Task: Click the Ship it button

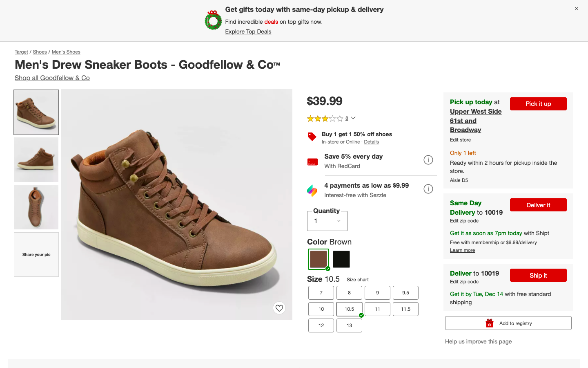Action: 538,276
